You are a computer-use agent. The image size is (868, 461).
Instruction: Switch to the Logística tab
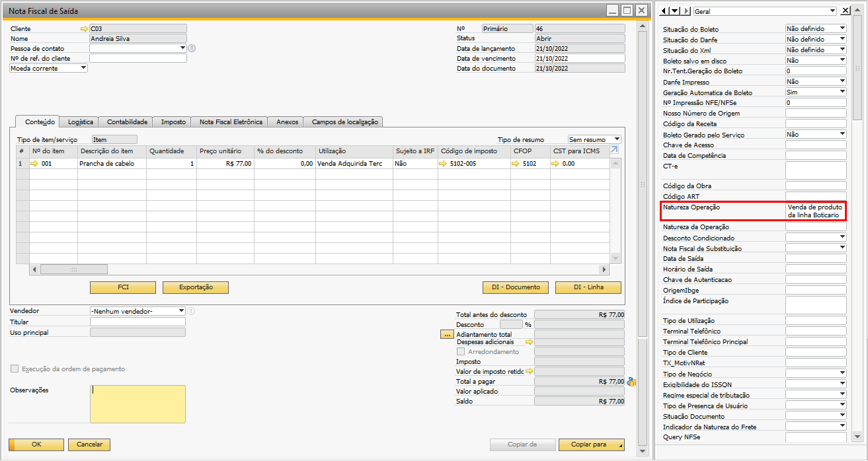click(x=81, y=122)
